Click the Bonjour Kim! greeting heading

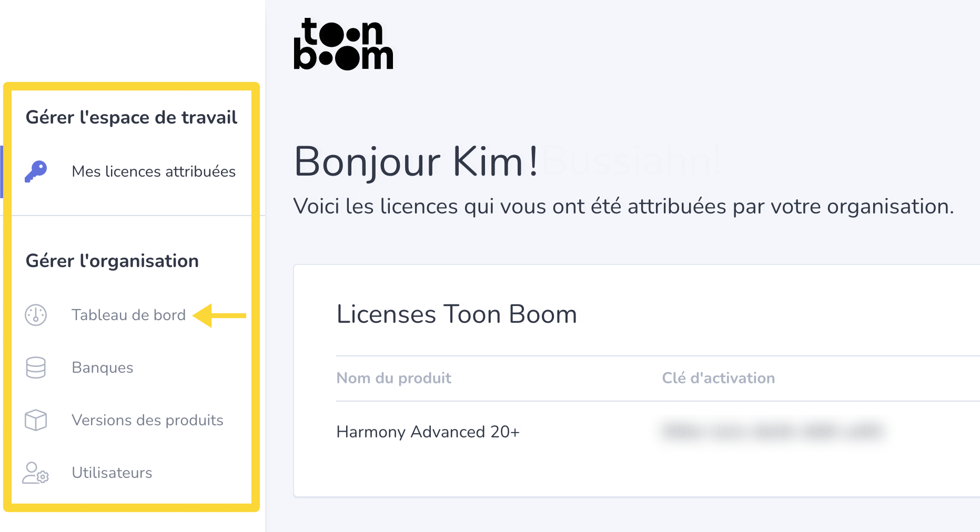coord(416,161)
